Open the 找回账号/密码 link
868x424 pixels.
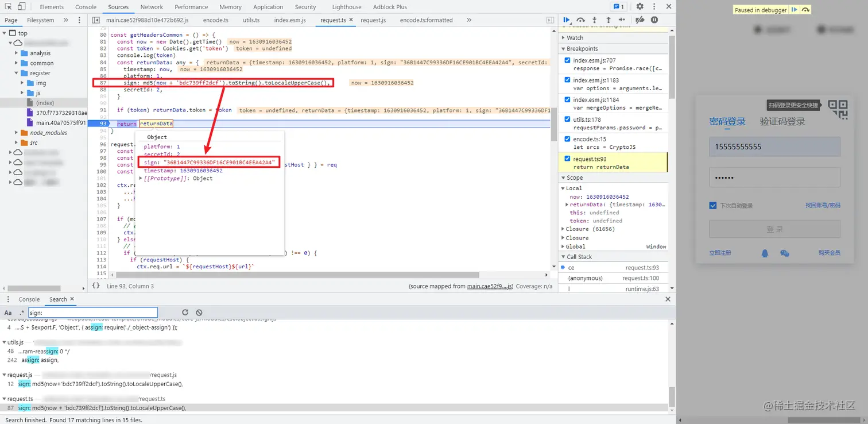click(x=823, y=206)
